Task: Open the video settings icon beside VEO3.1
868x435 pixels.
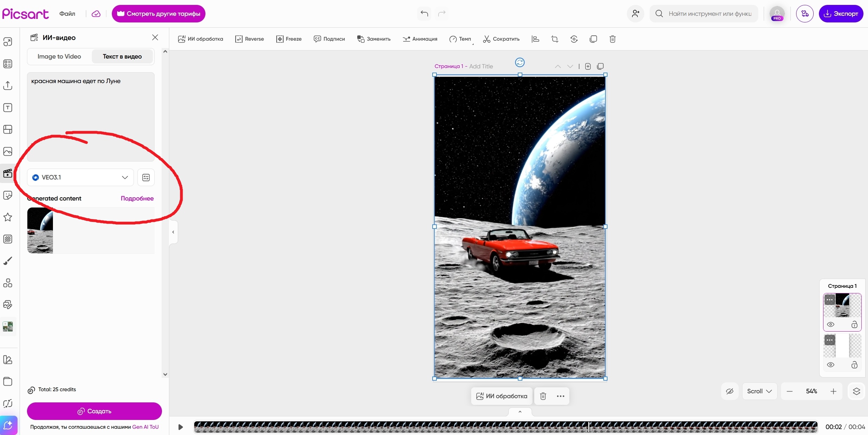Action: pyautogui.click(x=146, y=177)
